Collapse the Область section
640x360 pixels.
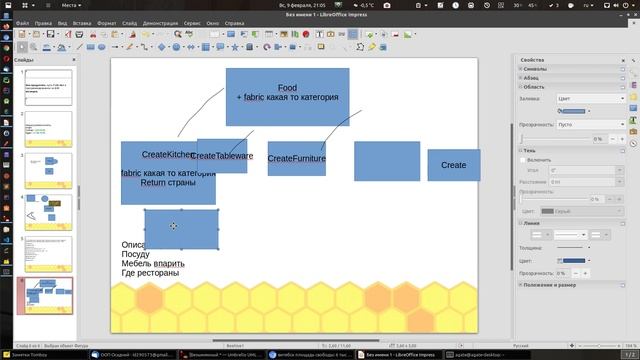(521, 87)
